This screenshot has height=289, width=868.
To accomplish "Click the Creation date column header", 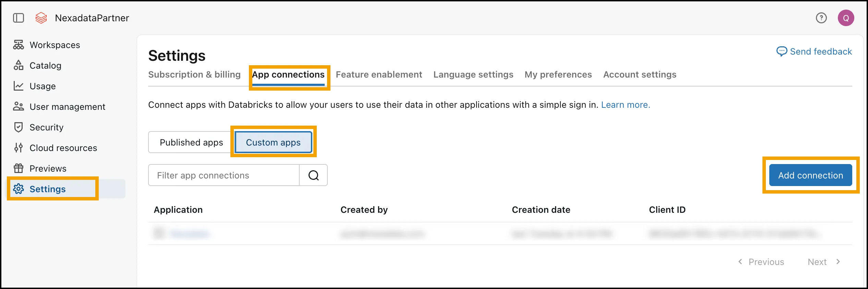I will (x=541, y=210).
